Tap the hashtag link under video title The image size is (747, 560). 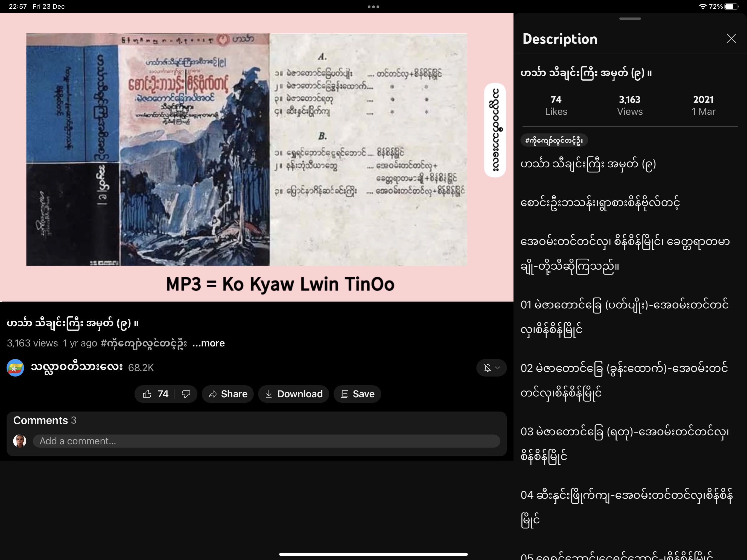coord(144,343)
